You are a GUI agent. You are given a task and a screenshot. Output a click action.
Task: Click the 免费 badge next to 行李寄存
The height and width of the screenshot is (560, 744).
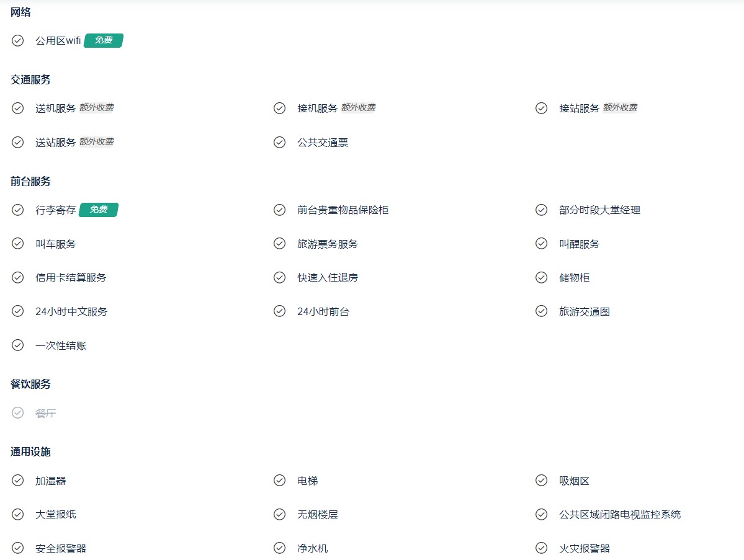[99, 210]
